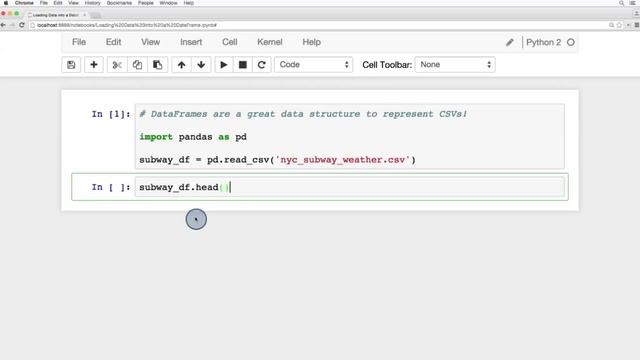The image size is (640, 360).
Task: Click the import pandas as pd line
Action: click(x=193, y=137)
